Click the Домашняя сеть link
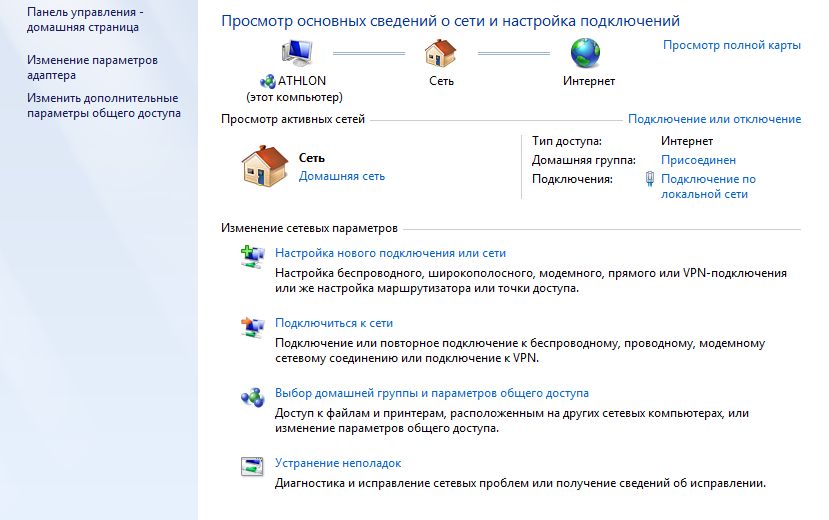 tap(342, 176)
